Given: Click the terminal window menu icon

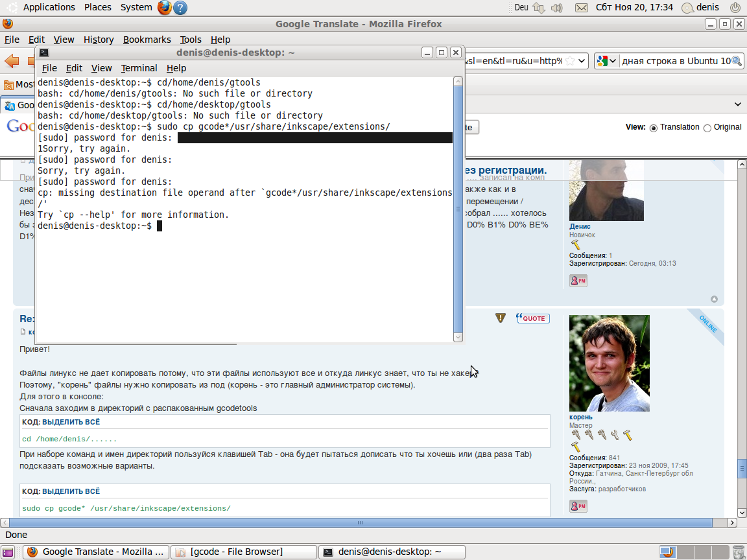Looking at the screenshot, I should pos(44,52).
